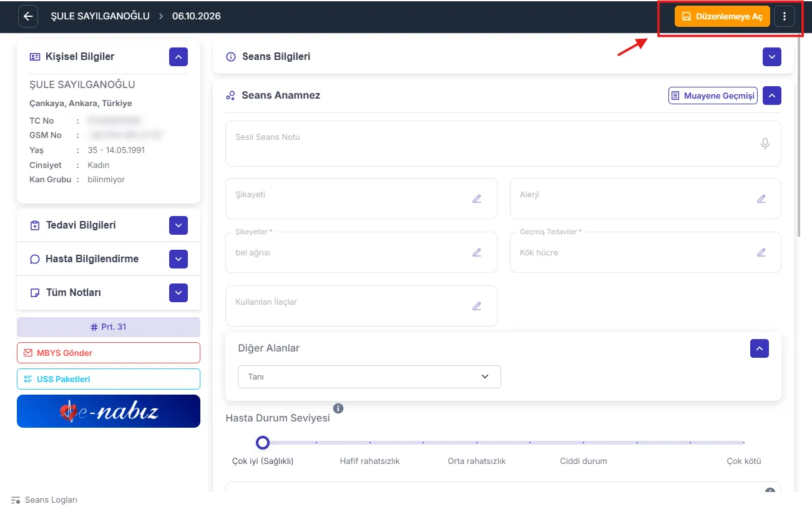Click the 06.10.2026 breadcrumb date
Screen dimensions: 812x507
pos(197,16)
